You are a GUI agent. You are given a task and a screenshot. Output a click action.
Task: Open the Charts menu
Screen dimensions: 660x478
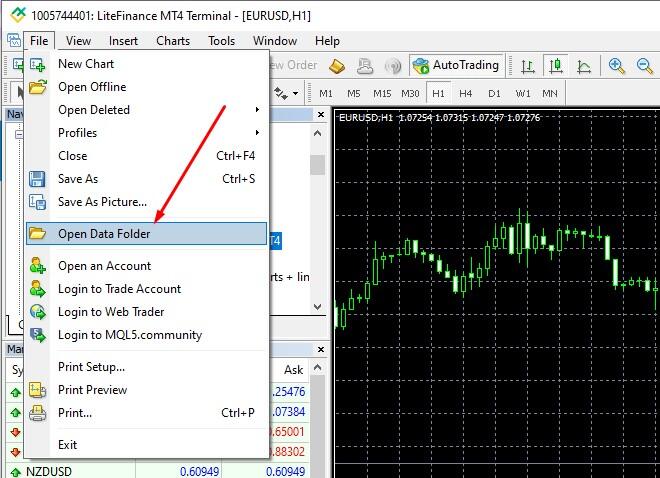click(173, 41)
